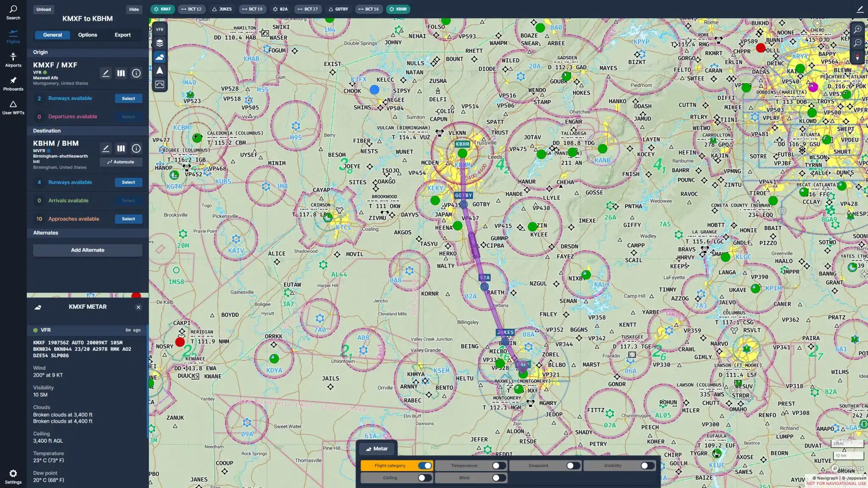
Task: Click the map zoom in magnifier
Action: pos(857,29)
